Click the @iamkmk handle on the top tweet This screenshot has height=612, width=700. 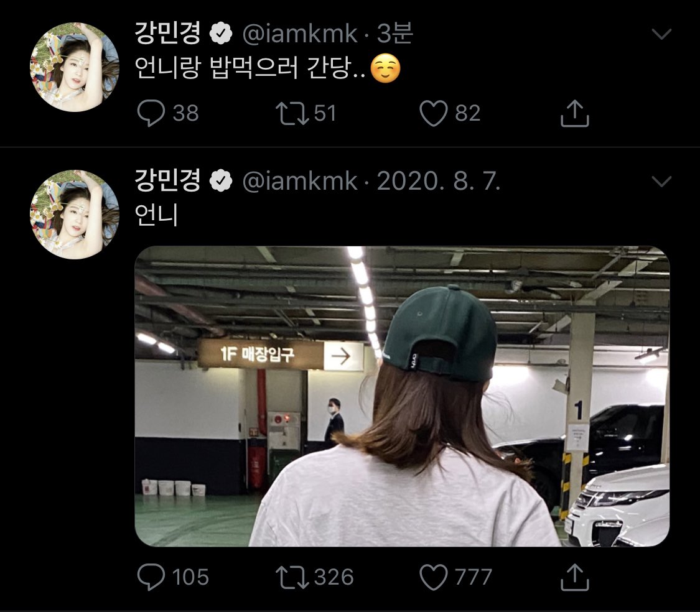[299, 34]
